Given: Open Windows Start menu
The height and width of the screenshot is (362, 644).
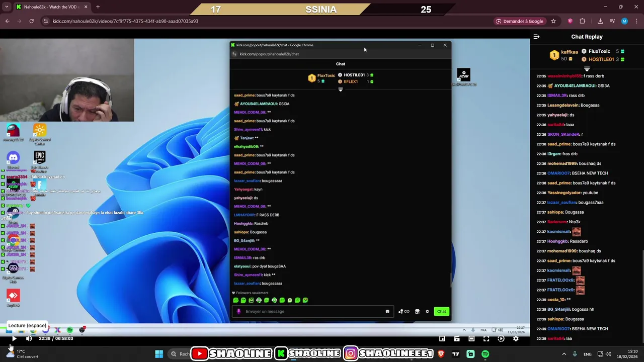Looking at the screenshot, I should click(x=159, y=354).
